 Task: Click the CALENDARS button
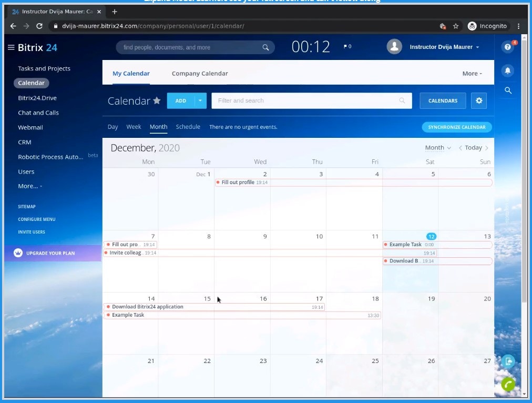443,100
